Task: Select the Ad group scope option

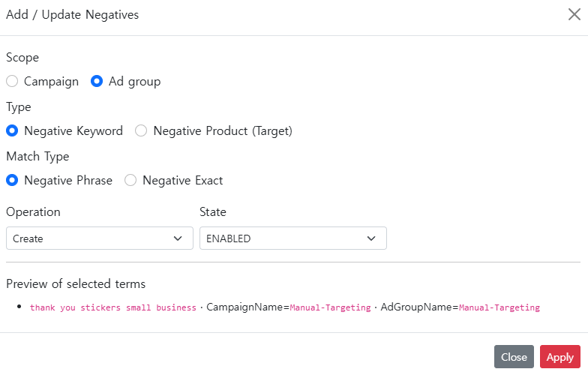Action: pyautogui.click(x=97, y=82)
